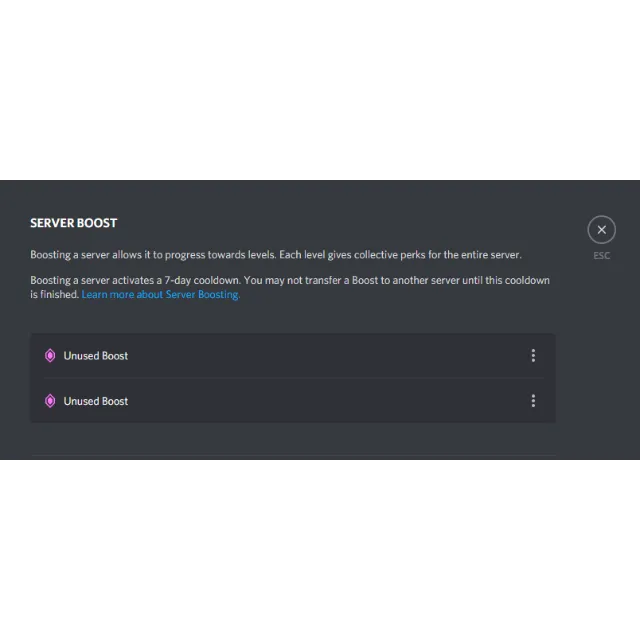The width and height of the screenshot is (640, 640).
Task: Click empty middle of second Unused Boost row
Action: tap(327, 401)
